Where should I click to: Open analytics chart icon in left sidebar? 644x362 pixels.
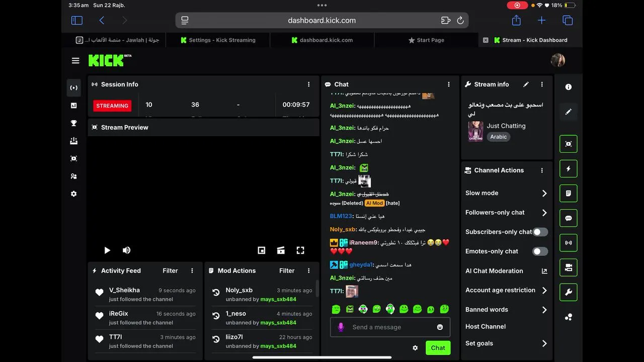[74, 106]
